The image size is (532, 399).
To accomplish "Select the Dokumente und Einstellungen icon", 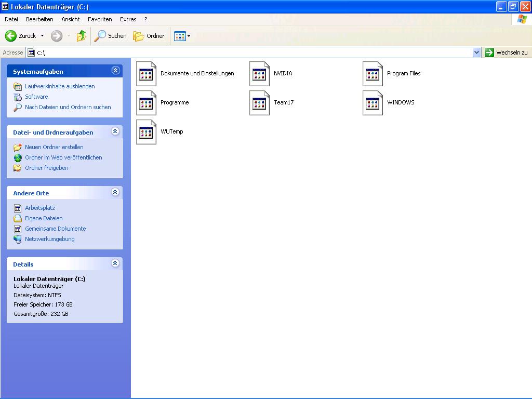I will click(146, 74).
